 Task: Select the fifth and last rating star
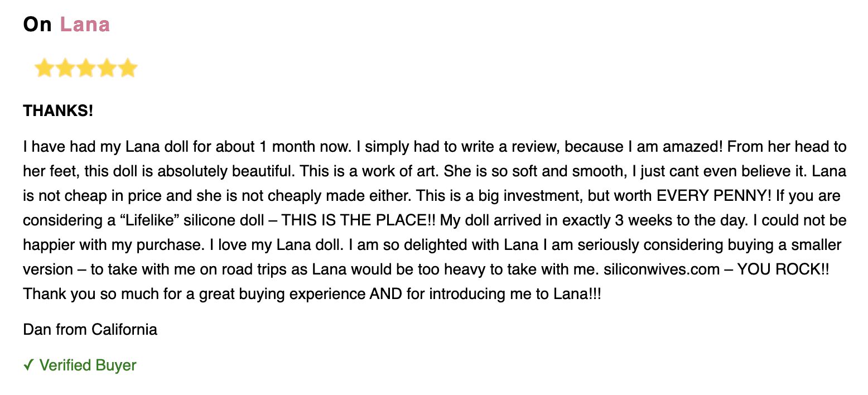click(x=128, y=69)
